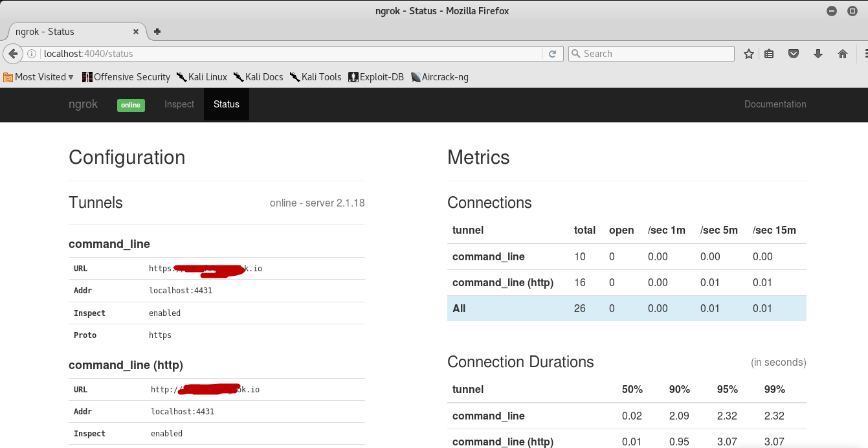The height and width of the screenshot is (448, 868).
Task: Save page to Pocket
Action: pos(794,54)
